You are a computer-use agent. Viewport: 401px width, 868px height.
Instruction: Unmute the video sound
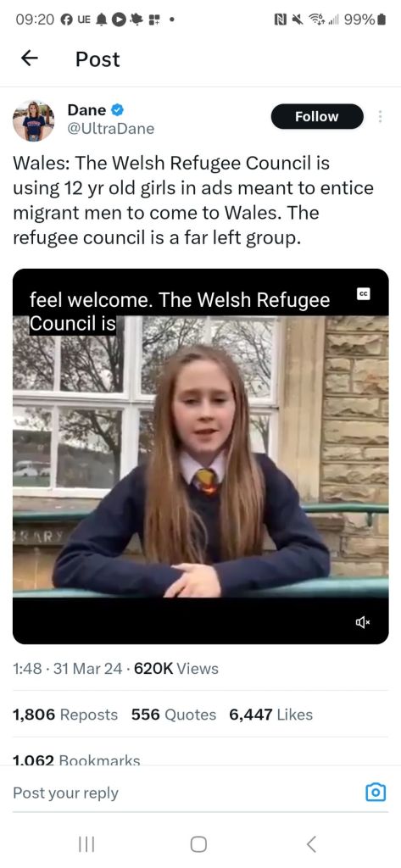[364, 623]
